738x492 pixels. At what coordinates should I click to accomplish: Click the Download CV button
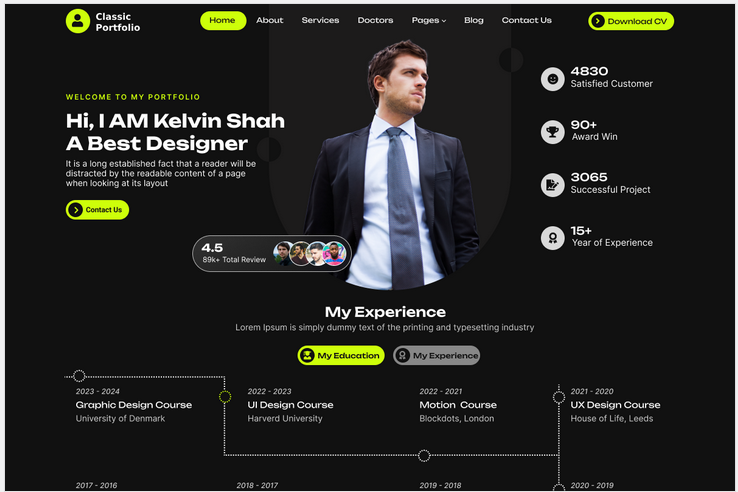(631, 21)
